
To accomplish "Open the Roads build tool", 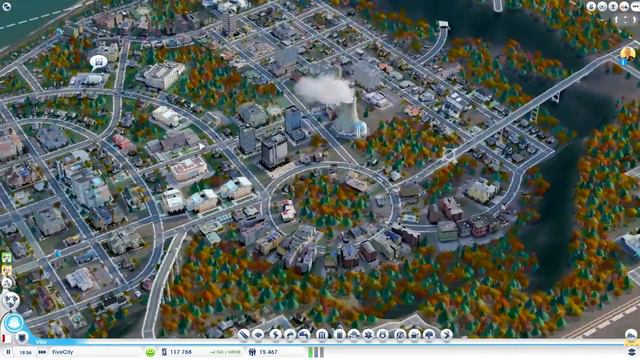I will 244,335.
